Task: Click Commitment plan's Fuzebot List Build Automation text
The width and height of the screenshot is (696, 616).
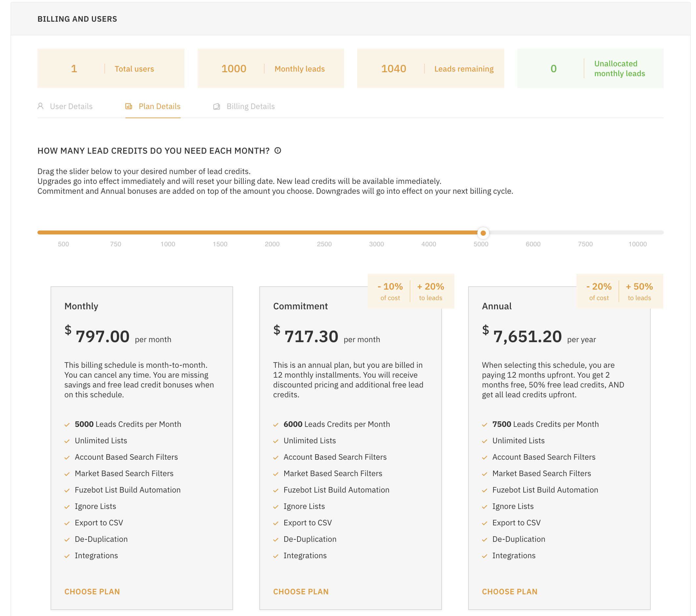Action: point(337,490)
